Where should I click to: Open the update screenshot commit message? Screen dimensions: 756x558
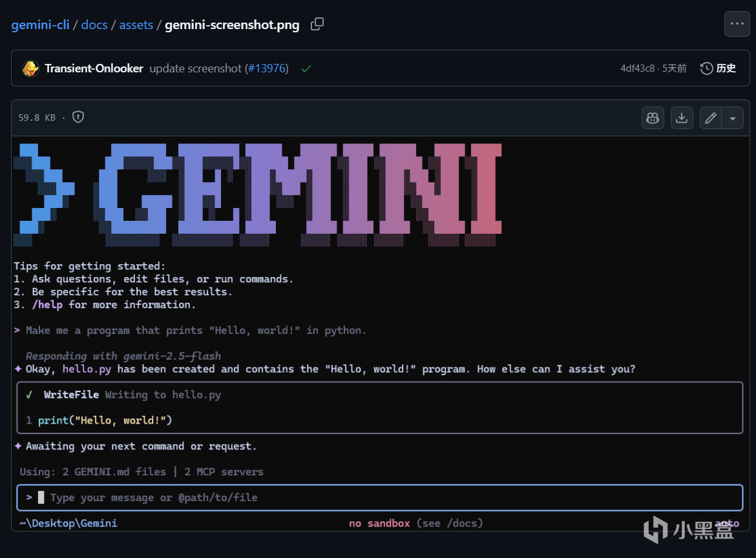[x=195, y=68]
